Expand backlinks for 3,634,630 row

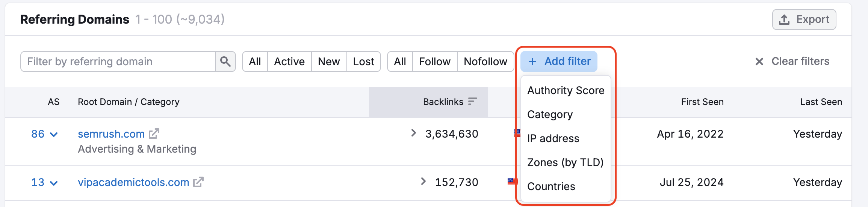coord(413,133)
